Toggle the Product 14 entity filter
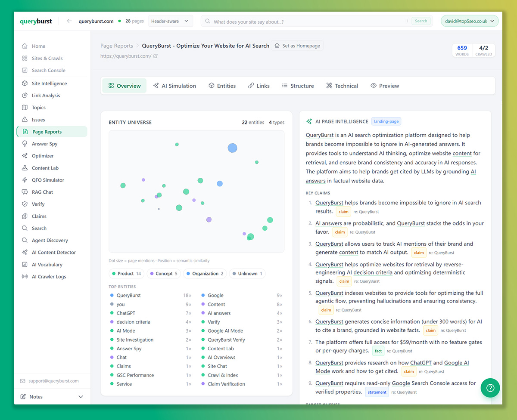Screen dimensions: 517x420 127,273
